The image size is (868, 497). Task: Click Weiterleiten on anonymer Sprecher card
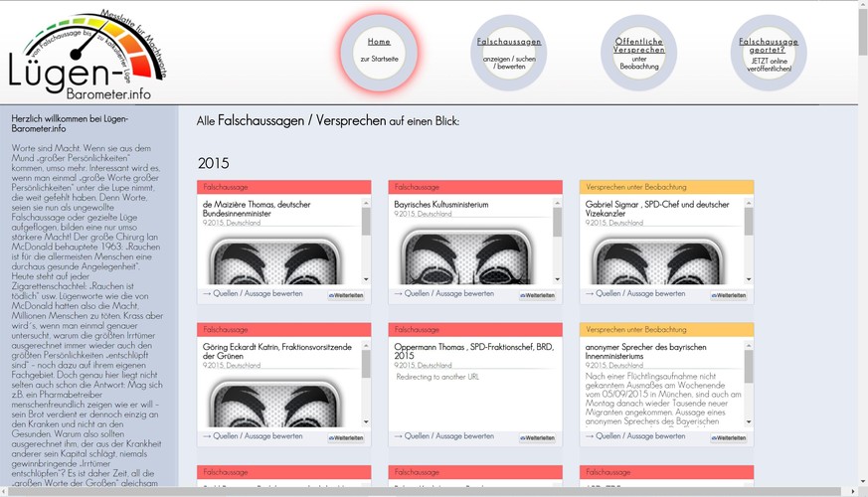[x=728, y=437]
